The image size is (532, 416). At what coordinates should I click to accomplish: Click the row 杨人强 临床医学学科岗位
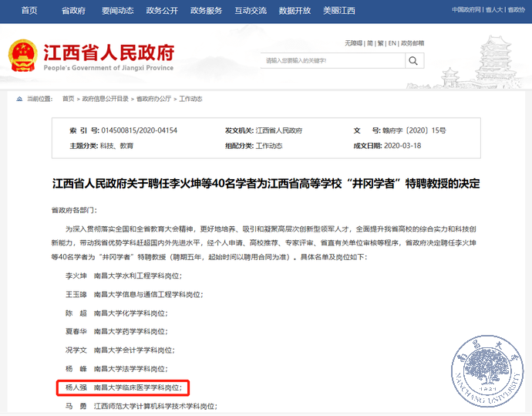click(123, 387)
